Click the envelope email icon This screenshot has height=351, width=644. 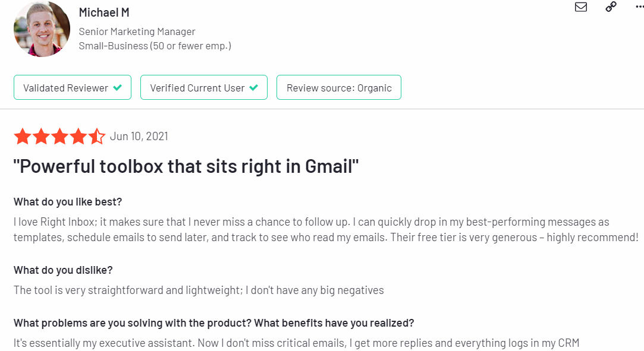click(581, 7)
